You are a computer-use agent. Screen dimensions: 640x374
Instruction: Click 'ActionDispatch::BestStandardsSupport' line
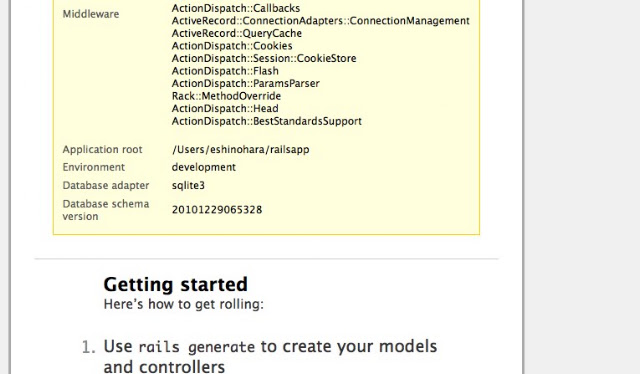tap(267, 121)
